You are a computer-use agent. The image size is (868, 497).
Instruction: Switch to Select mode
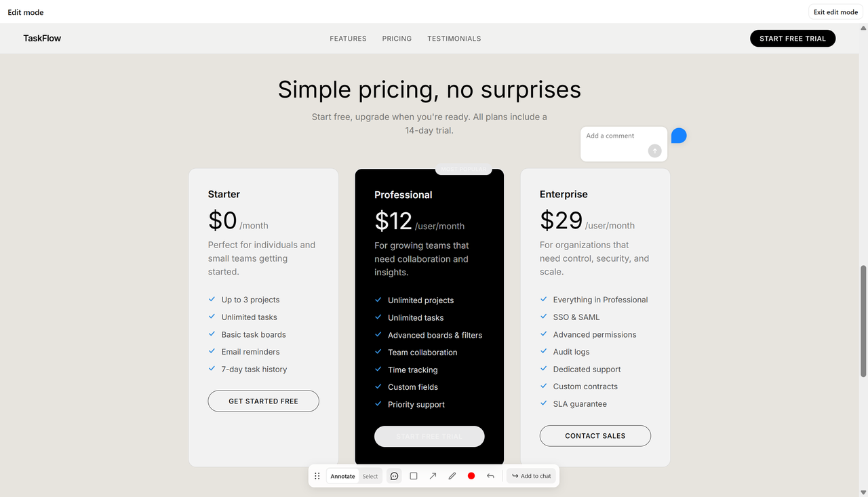[370, 476]
